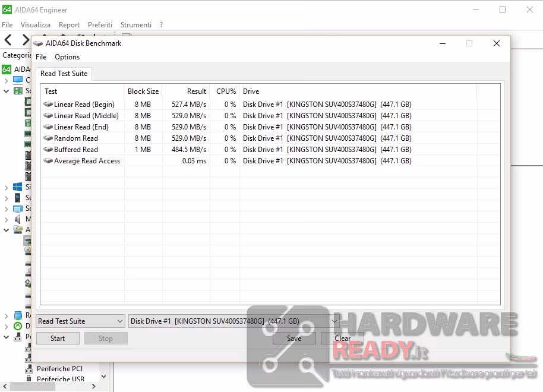Click the network computer icon in tree
The height and width of the screenshot is (392, 543).
tap(18, 315)
